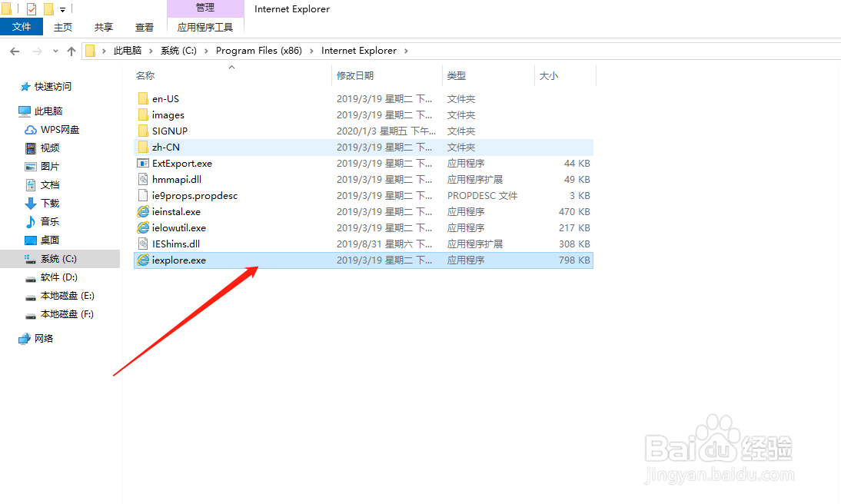
Task: Click the forward navigation arrow
Action: click(37, 51)
